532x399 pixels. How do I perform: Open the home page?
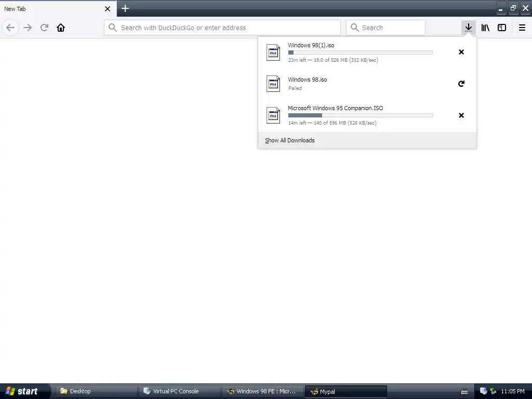61,28
